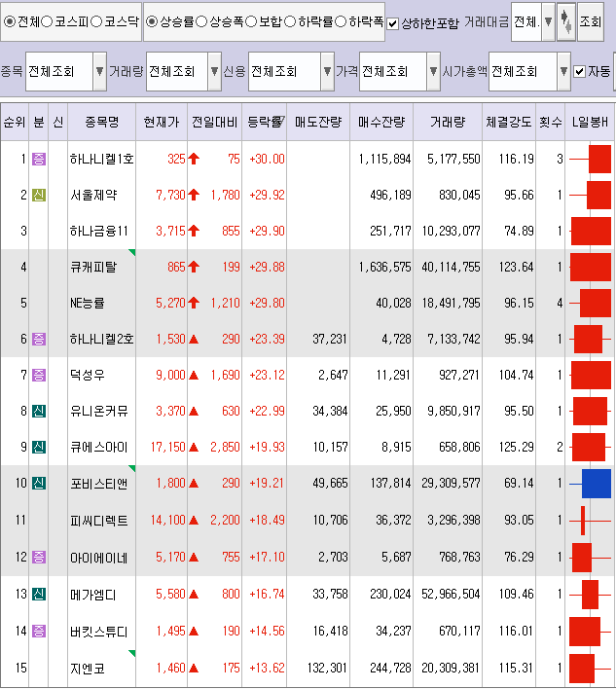Click the 신 badge for 유니온커뮤
This screenshot has width=616, height=689.
pos(39,411)
